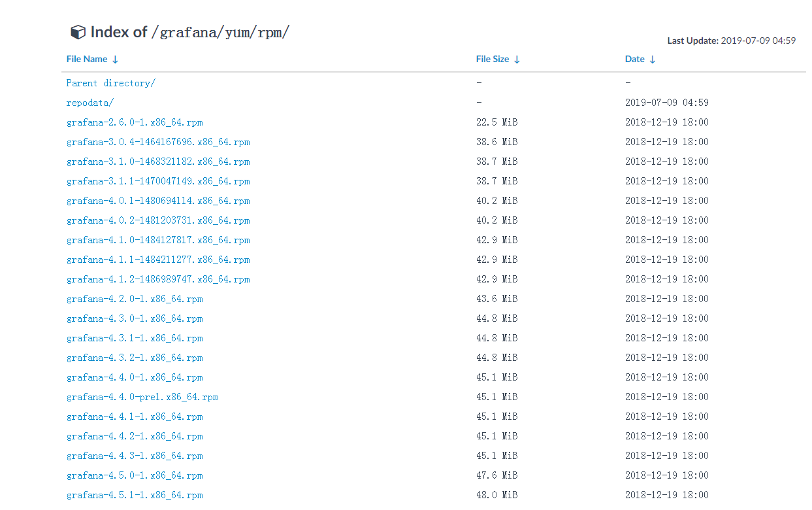Click the date of grafana-2.6.0-1 row

pos(667,122)
